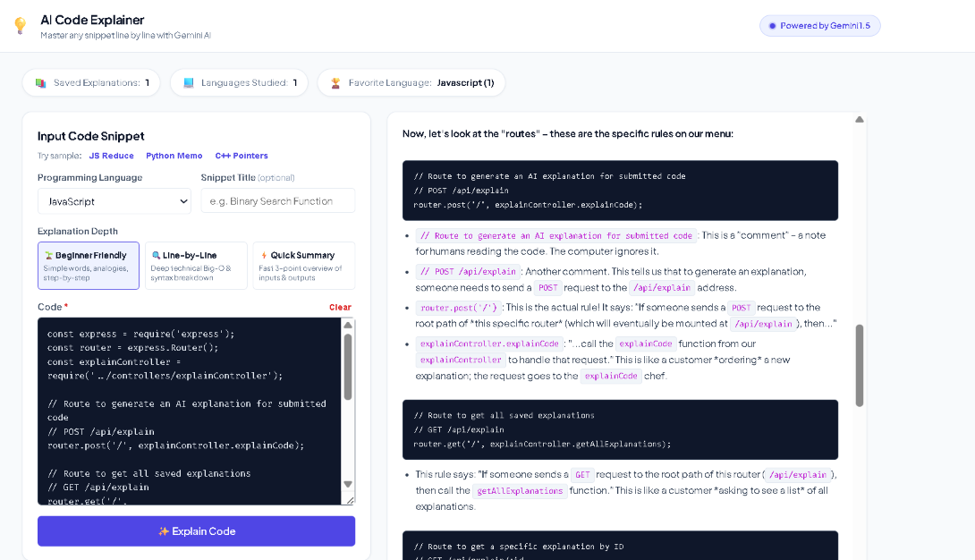Click the router.get code block
The image size is (975, 560).
pos(620,429)
